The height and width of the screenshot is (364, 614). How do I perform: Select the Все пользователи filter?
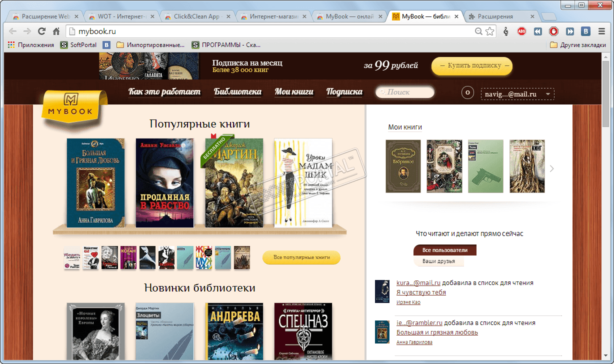click(x=445, y=250)
